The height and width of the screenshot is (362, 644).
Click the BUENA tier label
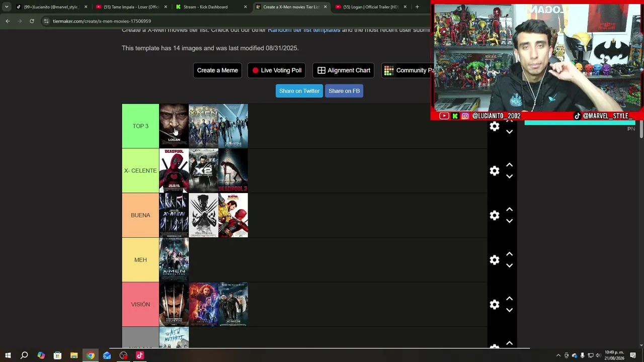[140, 215]
